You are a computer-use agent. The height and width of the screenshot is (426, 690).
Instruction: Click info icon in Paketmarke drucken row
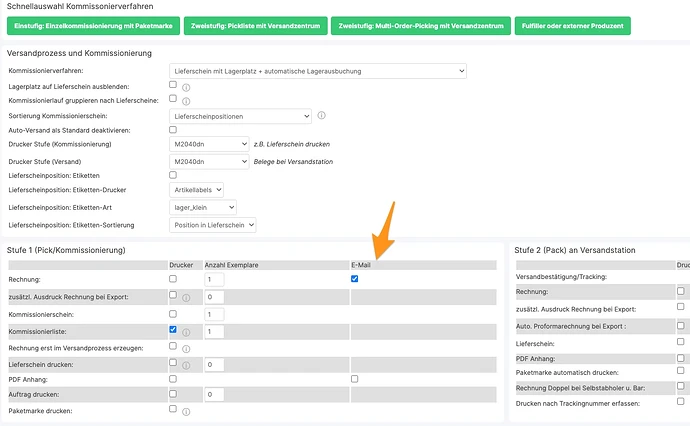186,412
